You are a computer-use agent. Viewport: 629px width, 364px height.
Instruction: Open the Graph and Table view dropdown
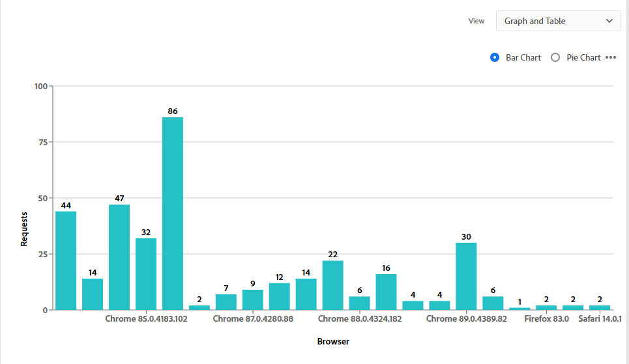pos(558,21)
